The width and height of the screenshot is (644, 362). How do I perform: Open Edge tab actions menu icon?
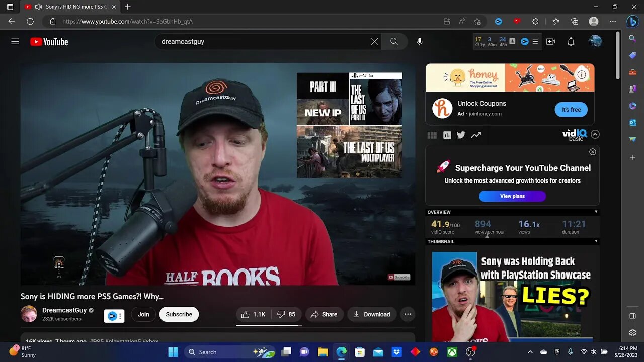10,7
